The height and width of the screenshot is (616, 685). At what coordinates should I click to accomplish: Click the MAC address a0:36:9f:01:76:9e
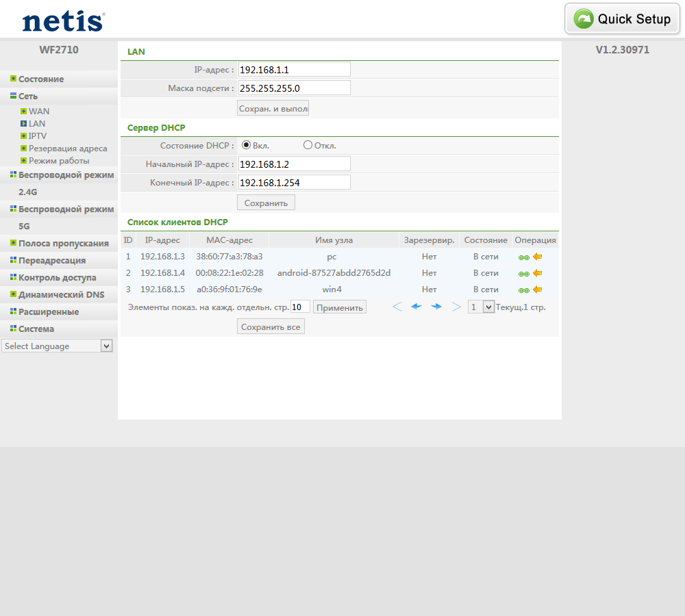pyautogui.click(x=229, y=290)
